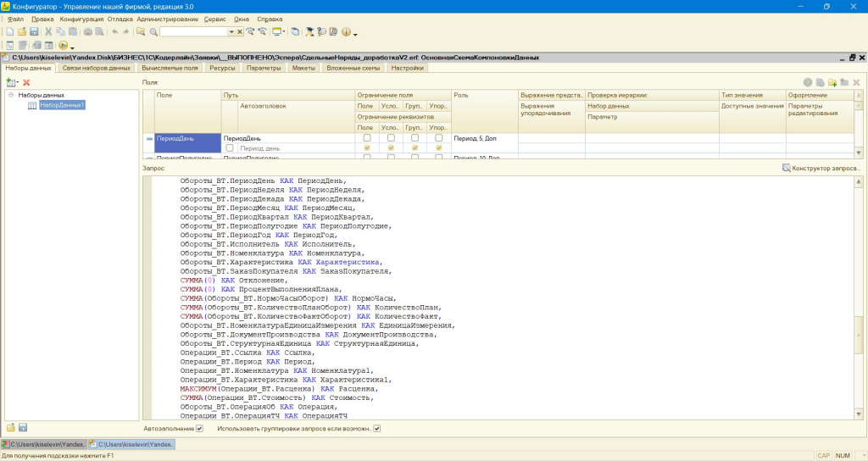
Task: Click into the toolbar search input field
Action: coord(194,32)
